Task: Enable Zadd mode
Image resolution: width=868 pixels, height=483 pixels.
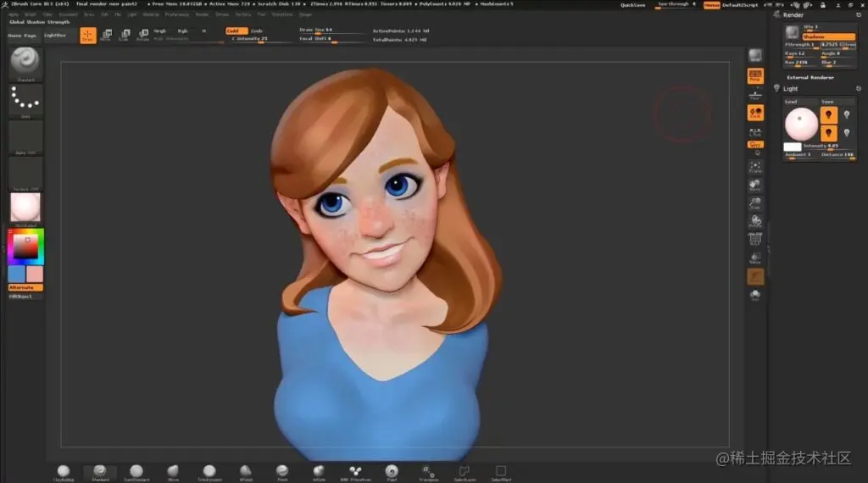Action: pos(236,31)
